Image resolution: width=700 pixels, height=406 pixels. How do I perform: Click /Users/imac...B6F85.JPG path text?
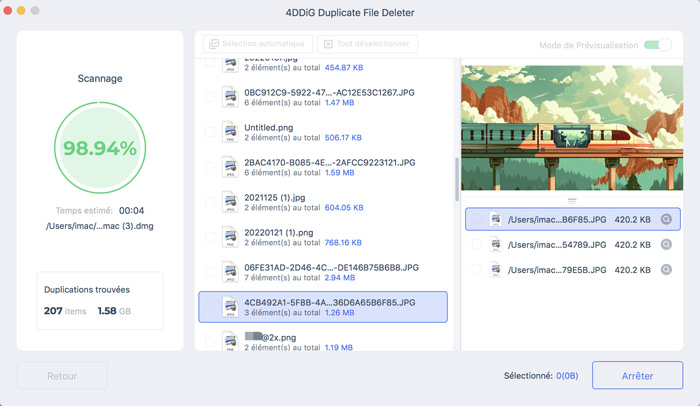coord(557,220)
